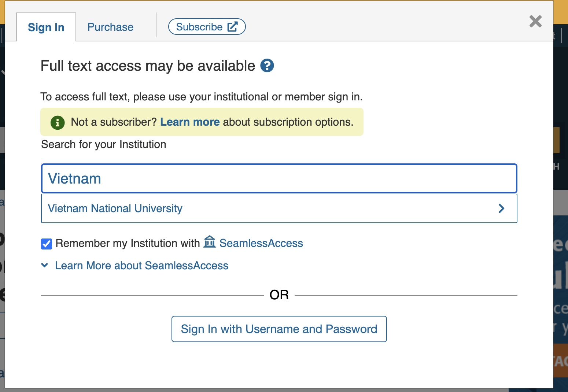Switch to the Sign In tab
Viewport: 568px width, 392px height.
pos(46,27)
